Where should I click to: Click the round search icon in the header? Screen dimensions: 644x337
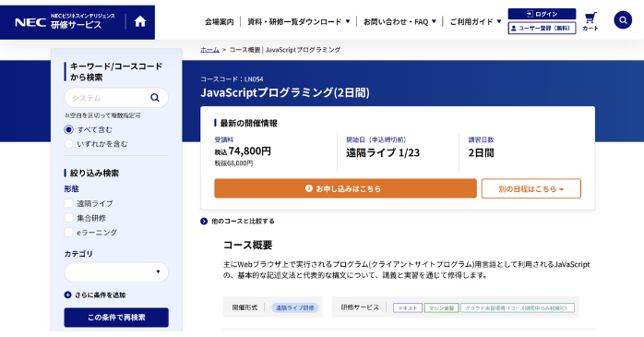click(x=623, y=19)
